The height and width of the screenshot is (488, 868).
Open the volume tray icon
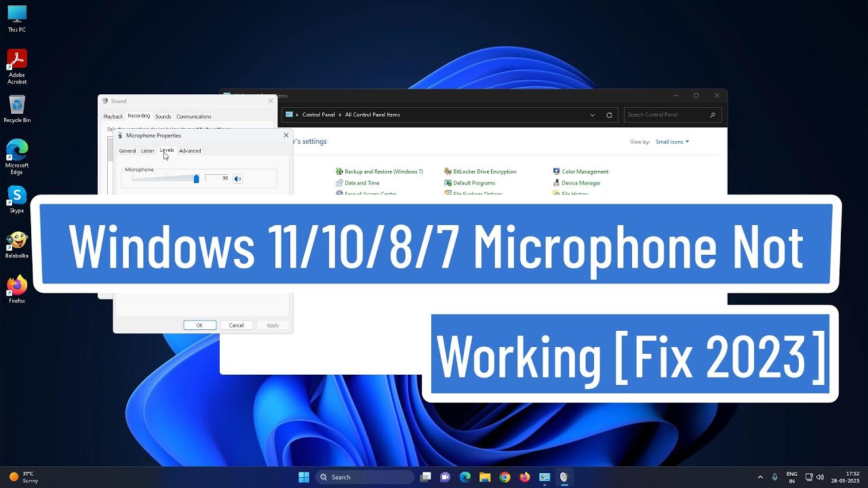821,477
